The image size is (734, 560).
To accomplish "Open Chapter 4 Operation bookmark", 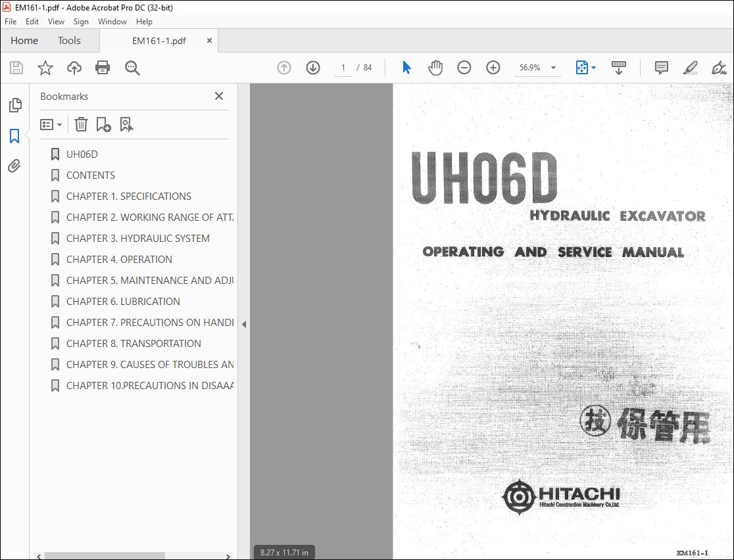I will click(x=119, y=259).
